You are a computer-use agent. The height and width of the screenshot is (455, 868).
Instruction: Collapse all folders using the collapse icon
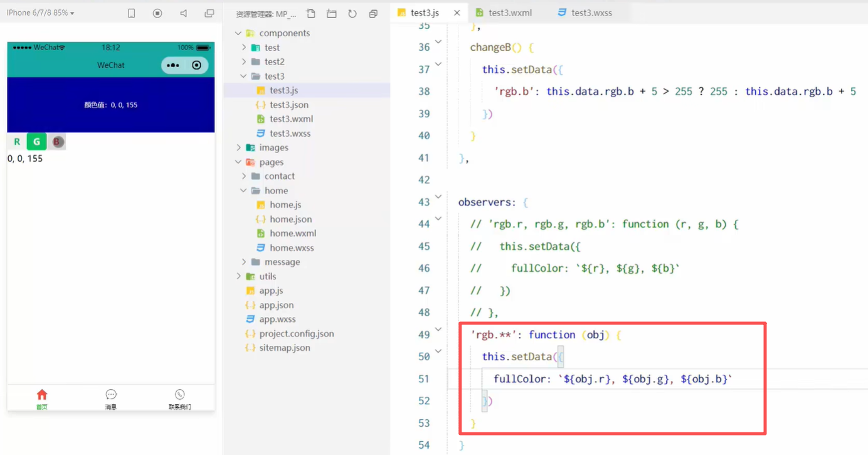373,13
